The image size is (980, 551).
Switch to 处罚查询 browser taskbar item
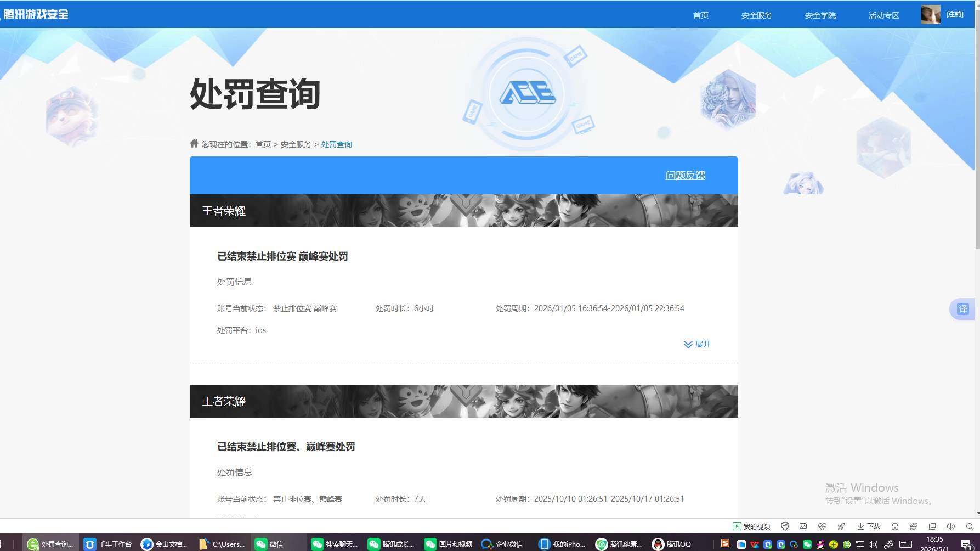pyautogui.click(x=50, y=543)
